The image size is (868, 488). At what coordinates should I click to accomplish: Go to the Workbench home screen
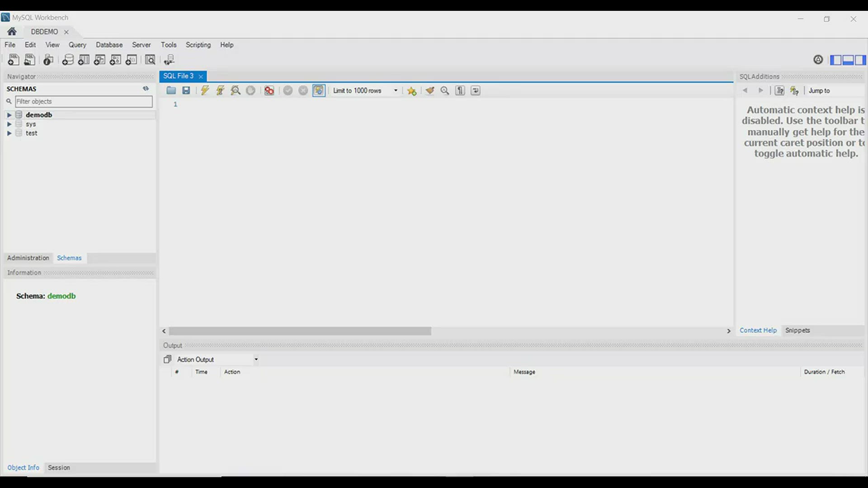pyautogui.click(x=12, y=31)
